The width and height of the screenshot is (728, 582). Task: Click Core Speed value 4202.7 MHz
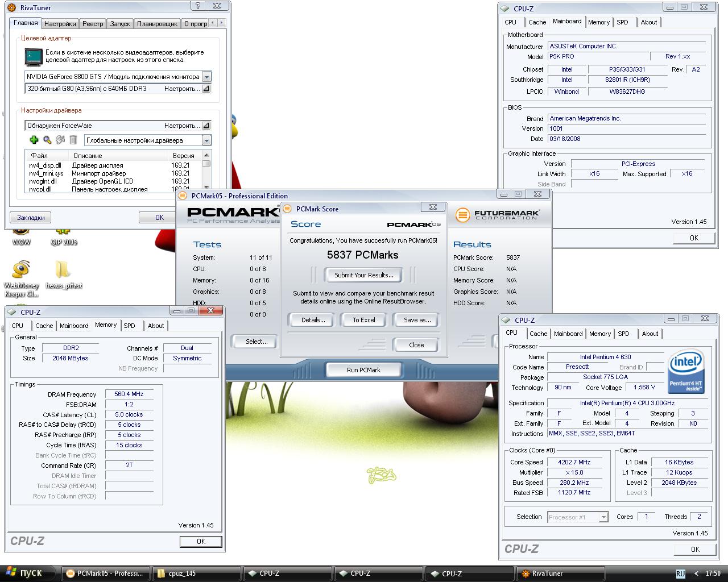click(x=574, y=462)
